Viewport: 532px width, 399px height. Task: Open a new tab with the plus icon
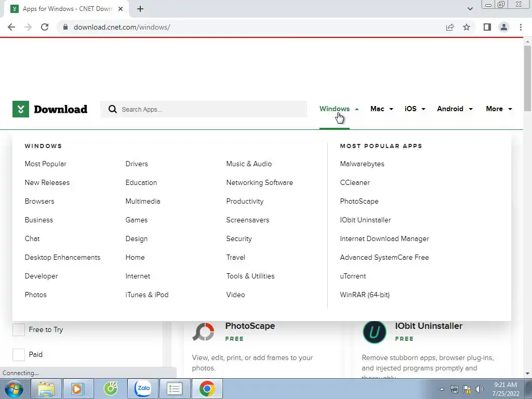[x=140, y=9]
